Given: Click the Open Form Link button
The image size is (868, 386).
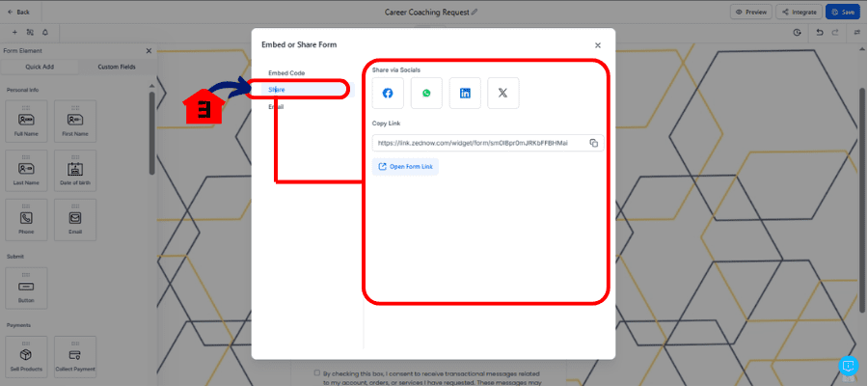Looking at the screenshot, I should pyautogui.click(x=405, y=167).
